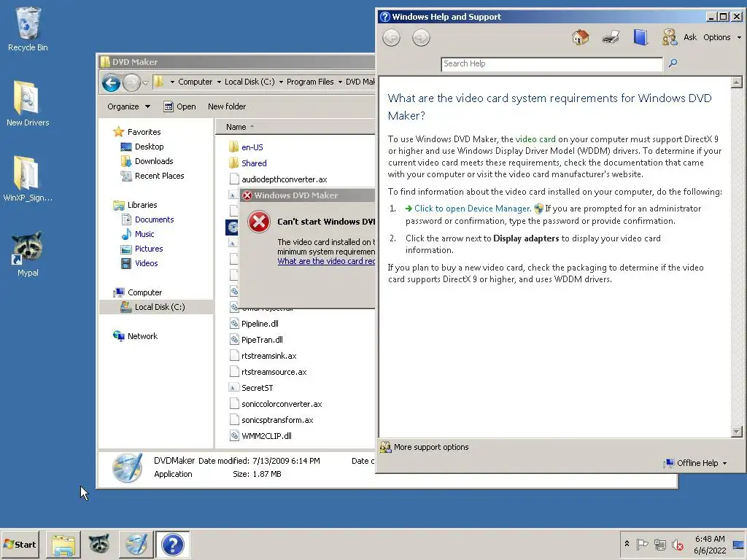Select Pictures library in navigation pane
The width and height of the screenshot is (747, 560).
coord(148,249)
